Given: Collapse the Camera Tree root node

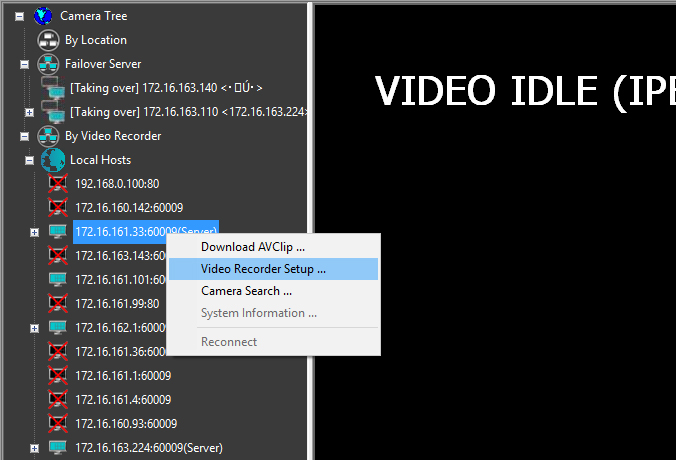Looking at the screenshot, I should [19, 16].
